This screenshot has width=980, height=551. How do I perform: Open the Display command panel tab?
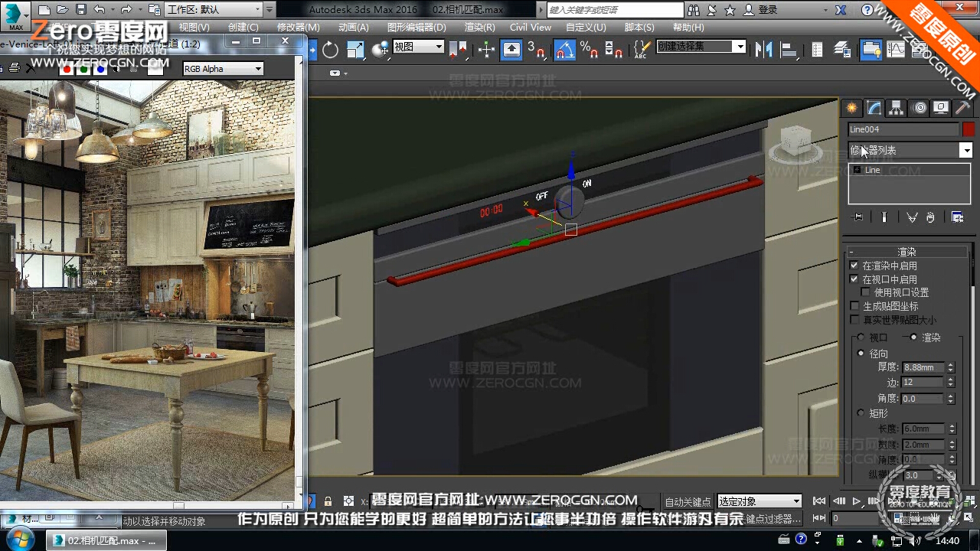pos(941,108)
